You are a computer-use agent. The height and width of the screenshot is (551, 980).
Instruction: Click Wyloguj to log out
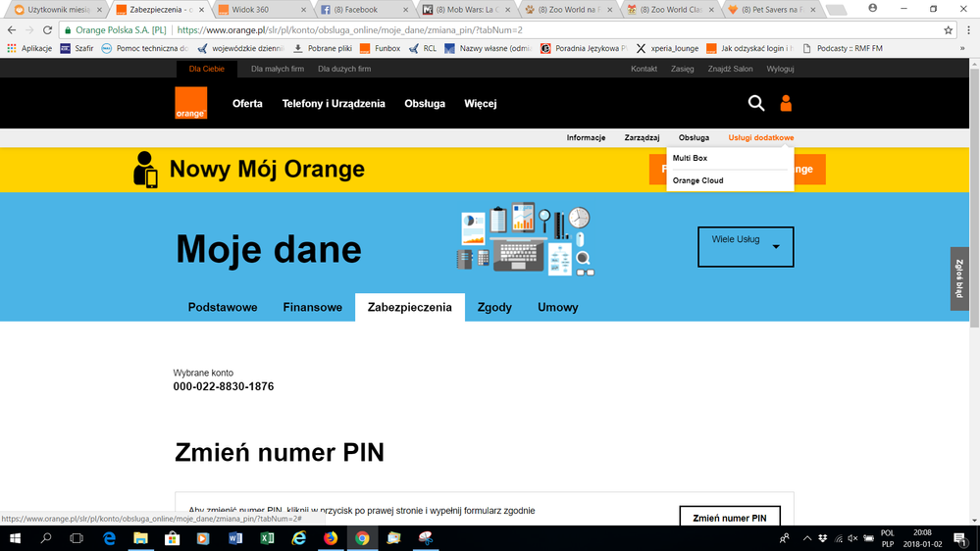click(x=780, y=69)
